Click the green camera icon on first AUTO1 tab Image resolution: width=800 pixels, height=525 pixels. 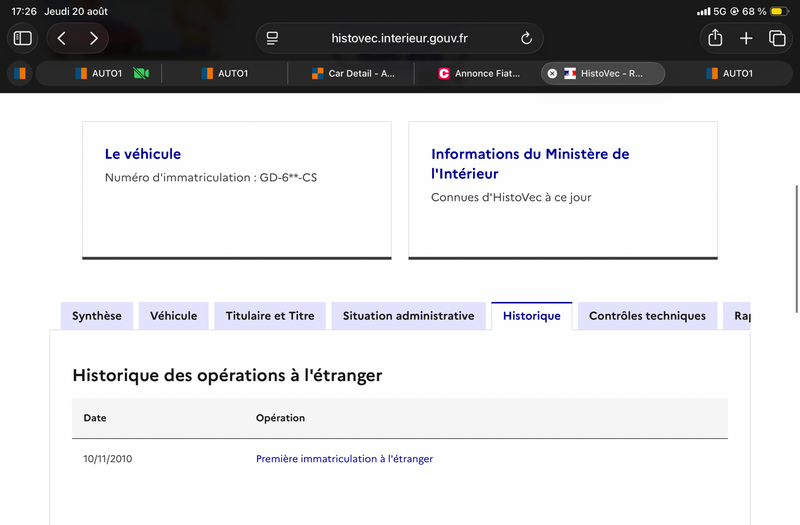(x=141, y=73)
